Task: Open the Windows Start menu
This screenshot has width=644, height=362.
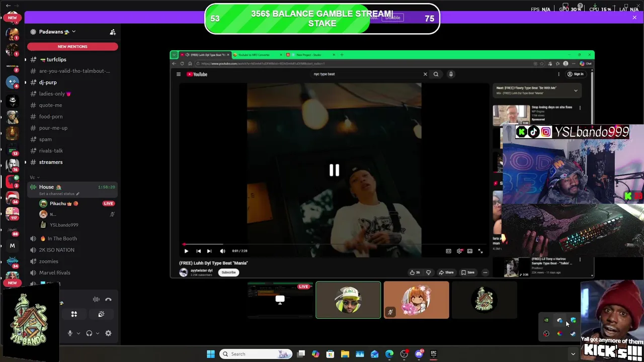Action: [211, 354]
